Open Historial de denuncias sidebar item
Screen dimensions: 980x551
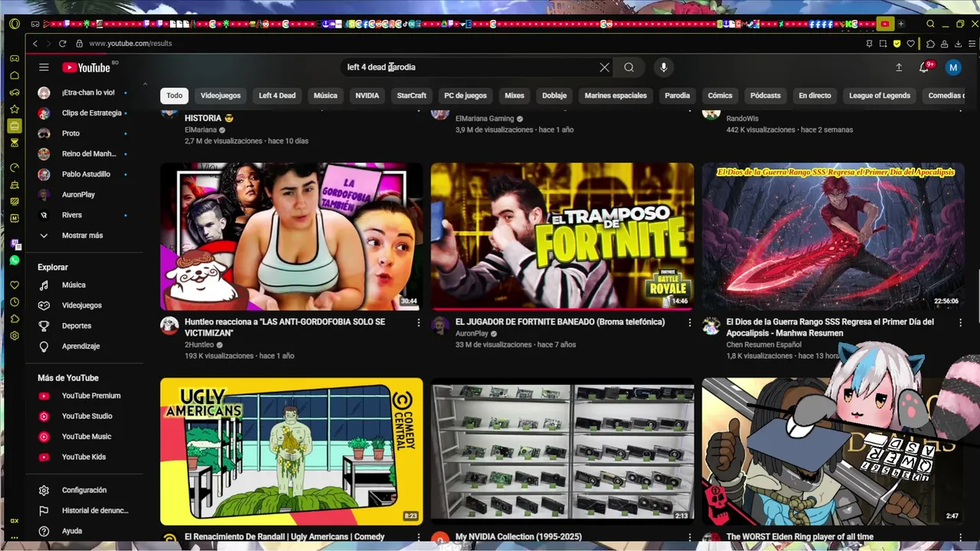point(94,510)
